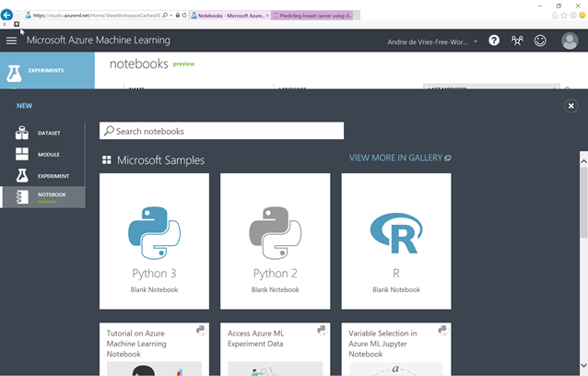Open the browser settings gear icon
The width and height of the screenshot is (588, 376).
(x=573, y=16)
